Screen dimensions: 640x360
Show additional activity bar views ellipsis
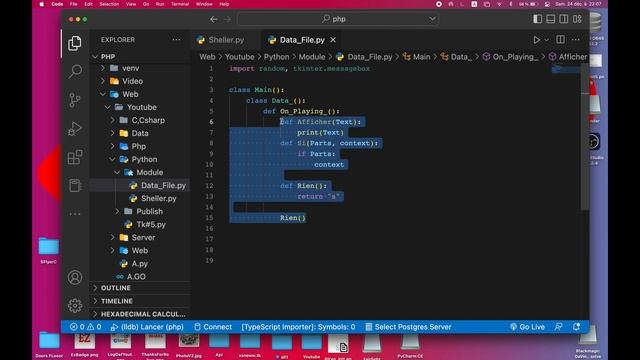pyautogui.click(x=75, y=214)
